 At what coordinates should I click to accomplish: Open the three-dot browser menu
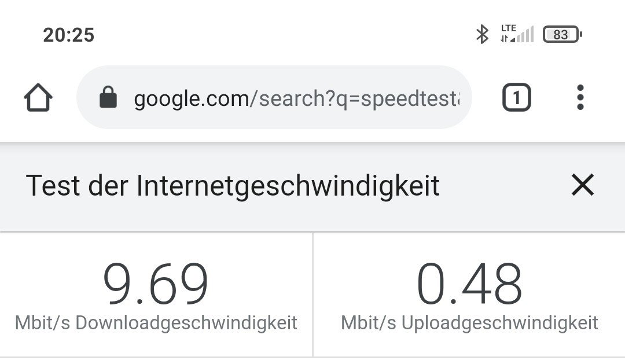[x=580, y=97]
